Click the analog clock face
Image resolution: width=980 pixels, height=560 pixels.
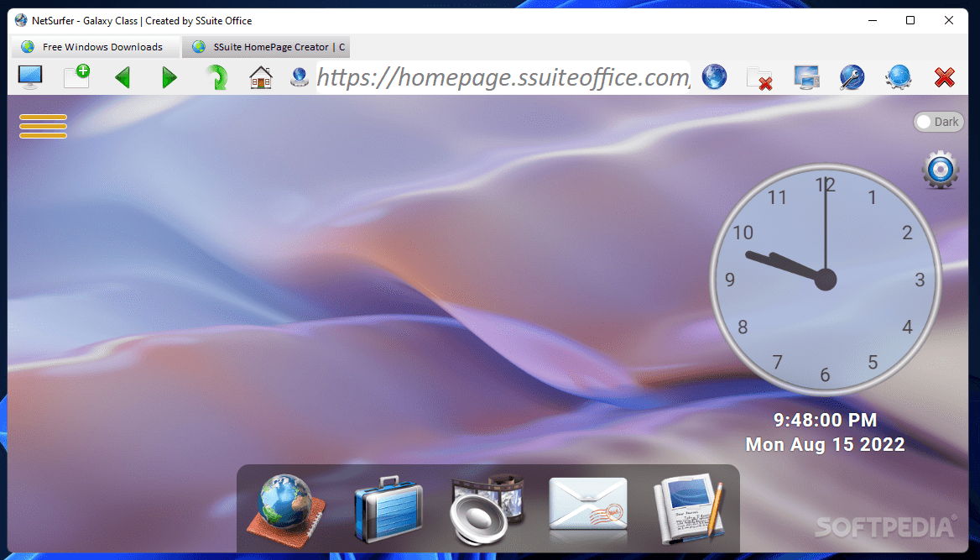point(825,279)
